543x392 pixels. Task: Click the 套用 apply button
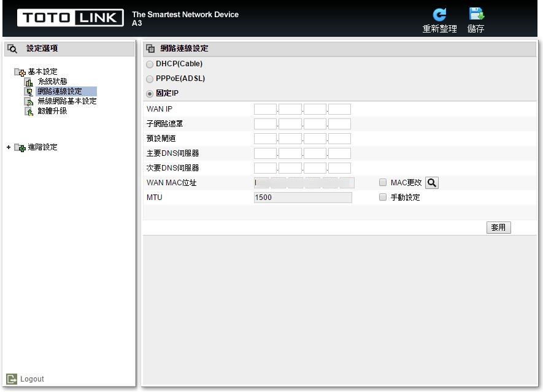coord(498,228)
